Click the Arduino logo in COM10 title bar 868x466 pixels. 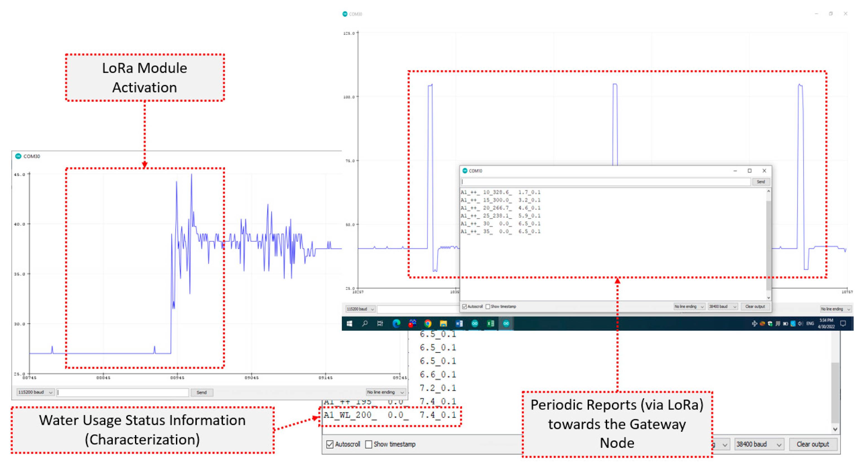click(x=465, y=171)
